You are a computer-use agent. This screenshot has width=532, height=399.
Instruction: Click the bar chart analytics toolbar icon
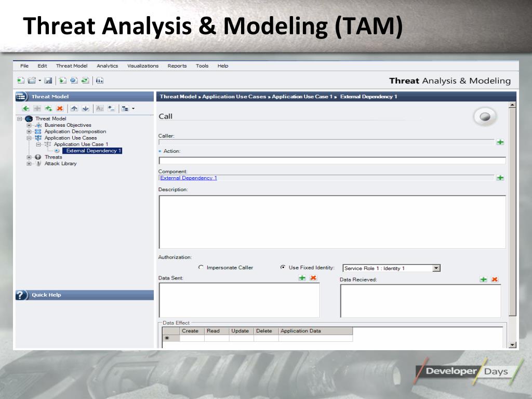tap(99, 81)
